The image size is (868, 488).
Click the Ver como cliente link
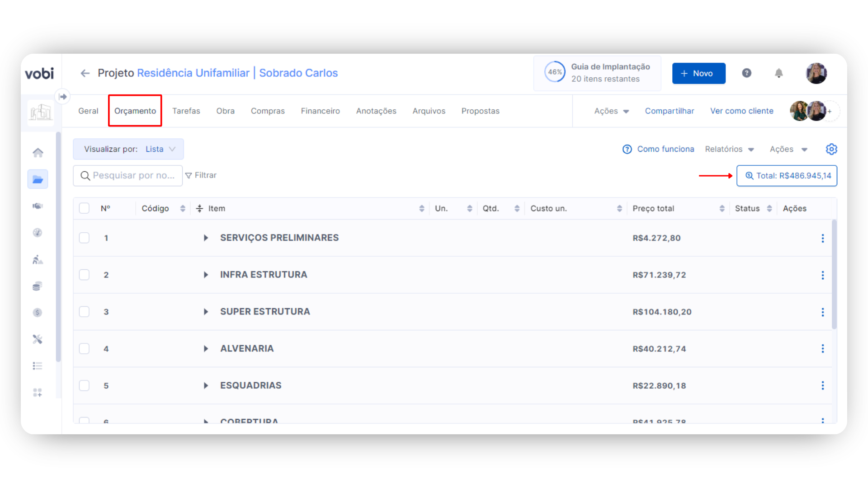coord(741,111)
